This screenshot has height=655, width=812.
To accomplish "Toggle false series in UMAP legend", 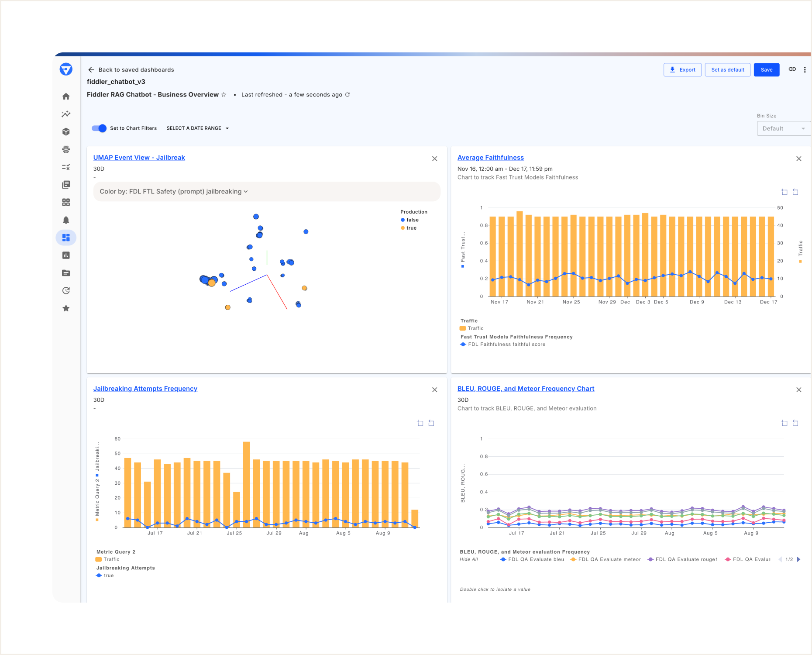I will click(x=409, y=220).
